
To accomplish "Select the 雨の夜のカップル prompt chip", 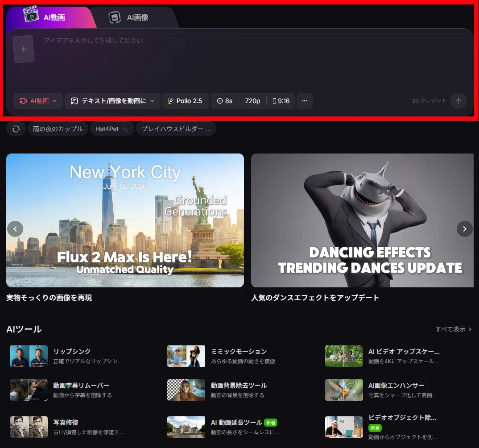I will tap(58, 129).
